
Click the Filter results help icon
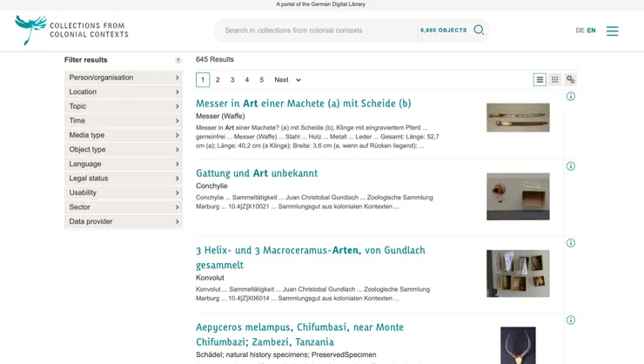pos(178,60)
